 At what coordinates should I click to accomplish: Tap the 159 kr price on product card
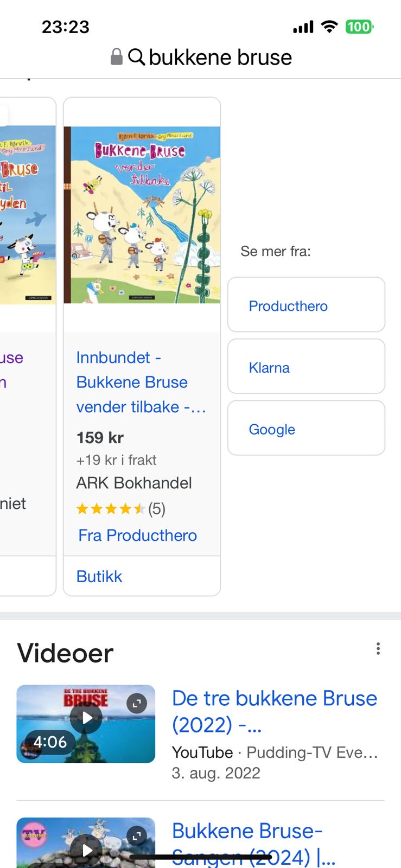pos(100,438)
